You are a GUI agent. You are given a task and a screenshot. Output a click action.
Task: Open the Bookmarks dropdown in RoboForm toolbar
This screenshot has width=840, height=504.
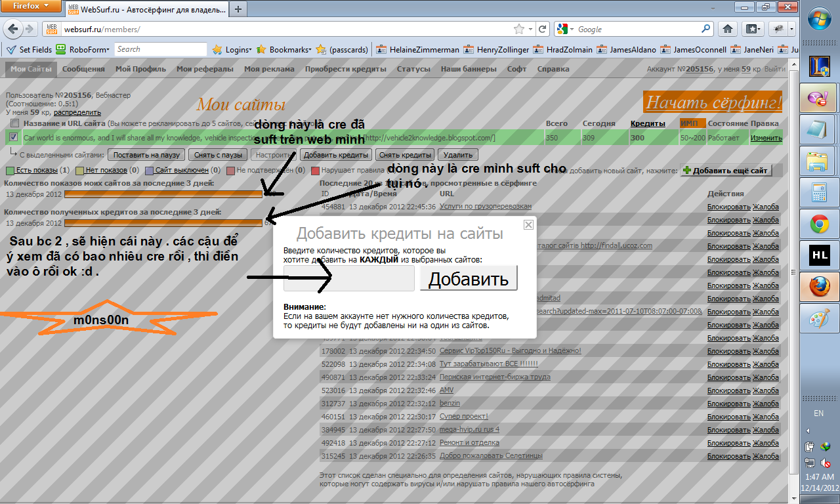(x=285, y=49)
